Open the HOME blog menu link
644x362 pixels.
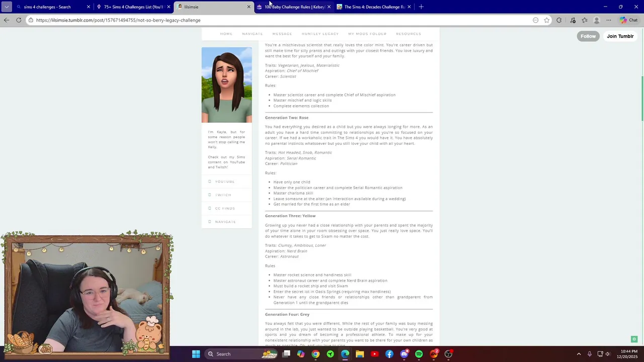tap(226, 34)
